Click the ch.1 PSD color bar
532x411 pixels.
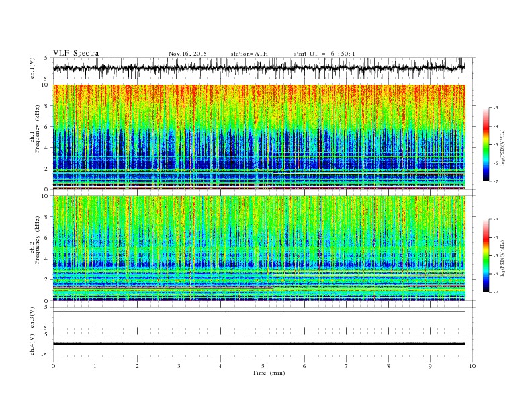pos(486,144)
